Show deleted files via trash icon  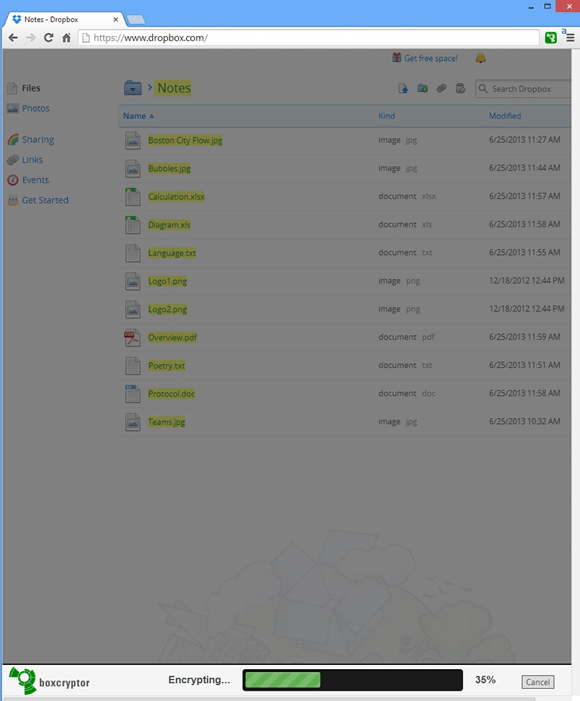click(x=461, y=89)
